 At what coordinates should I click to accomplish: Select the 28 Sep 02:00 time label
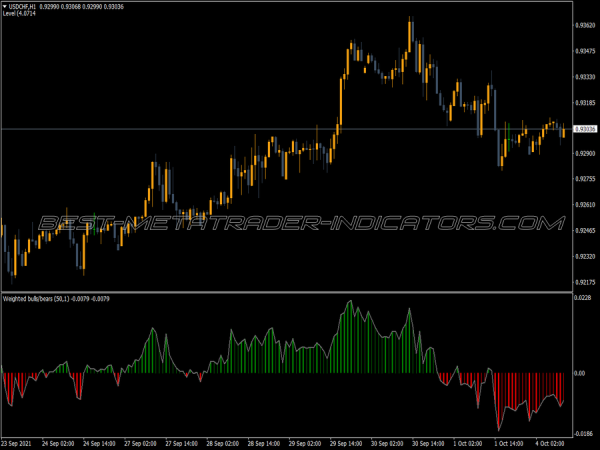tap(223, 443)
